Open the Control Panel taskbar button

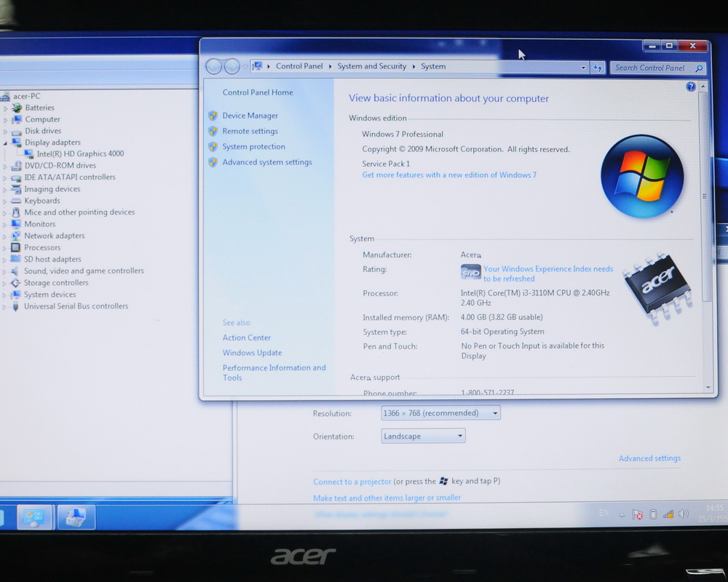pos(34,517)
